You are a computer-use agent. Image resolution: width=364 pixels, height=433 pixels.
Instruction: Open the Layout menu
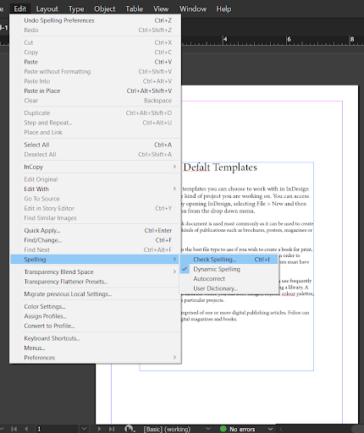pos(47,9)
